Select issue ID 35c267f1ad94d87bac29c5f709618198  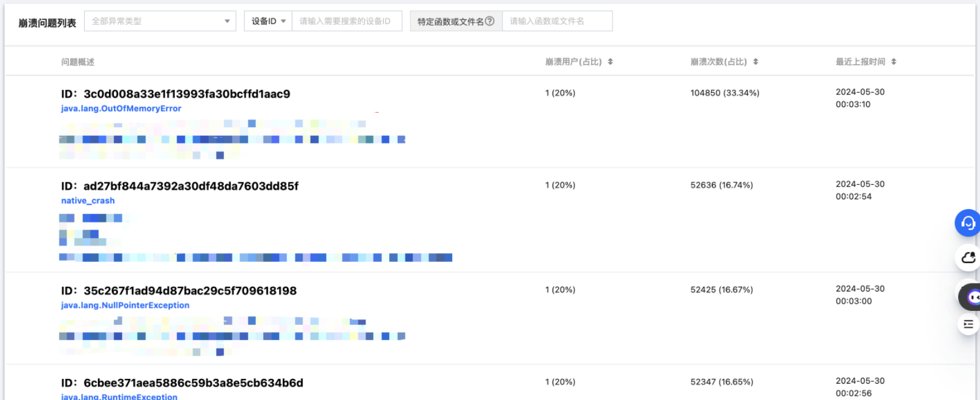190,291
